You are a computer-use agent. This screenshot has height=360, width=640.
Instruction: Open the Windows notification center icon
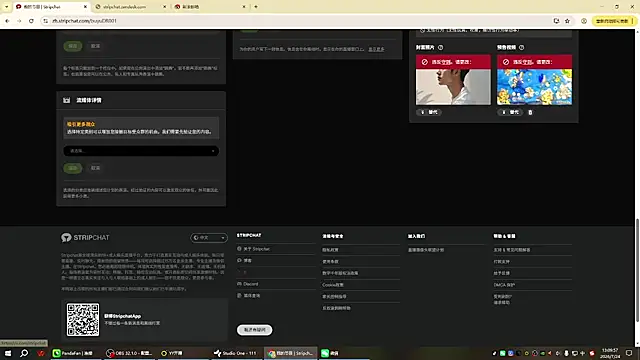click(x=629, y=353)
